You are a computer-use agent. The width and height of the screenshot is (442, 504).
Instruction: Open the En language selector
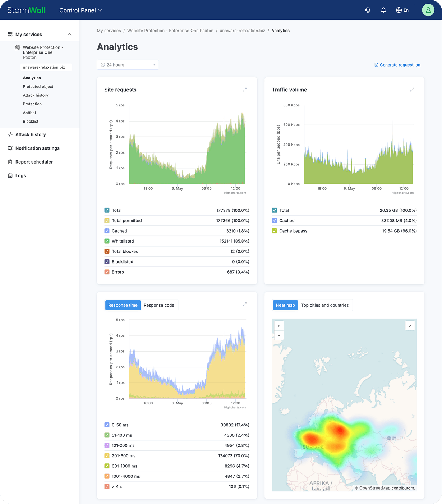(402, 10)
